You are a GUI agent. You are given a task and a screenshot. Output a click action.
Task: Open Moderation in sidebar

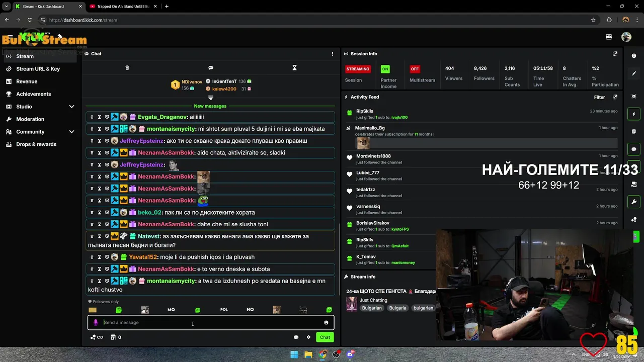(30, 119)
